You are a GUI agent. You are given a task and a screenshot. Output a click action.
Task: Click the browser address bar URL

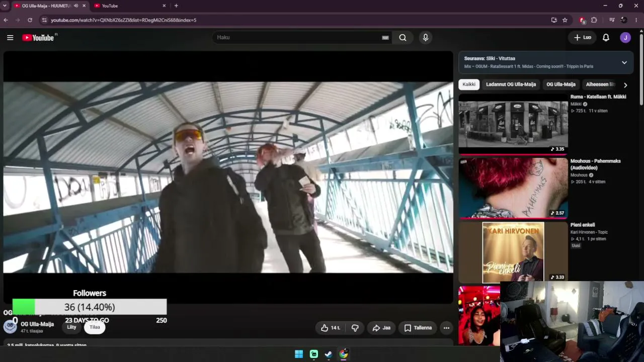pyautogui.click(x=123, y=20)
